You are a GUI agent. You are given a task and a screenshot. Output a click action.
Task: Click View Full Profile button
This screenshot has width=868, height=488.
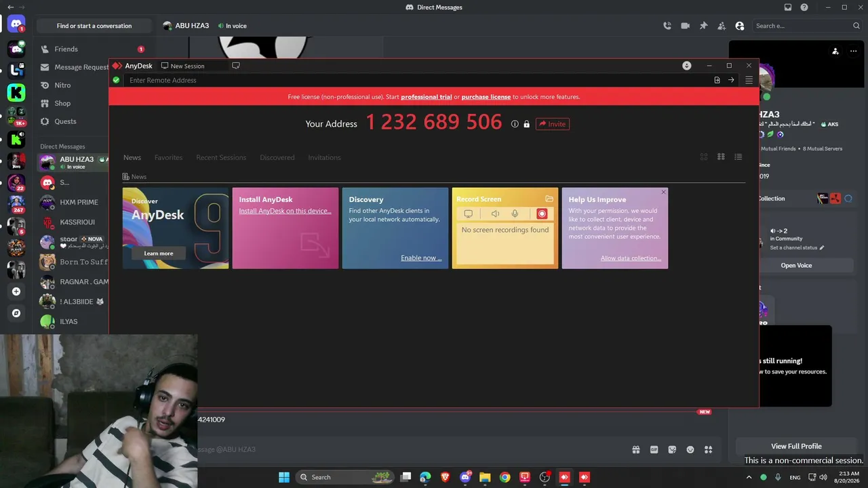coord(796,446)
